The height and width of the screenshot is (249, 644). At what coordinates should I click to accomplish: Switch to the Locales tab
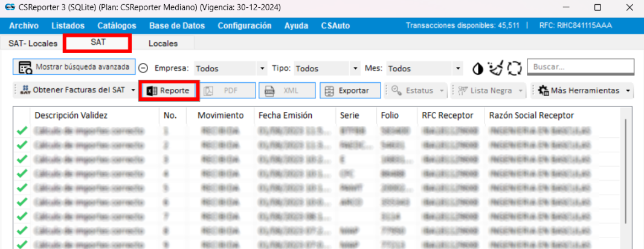[163, 44]
